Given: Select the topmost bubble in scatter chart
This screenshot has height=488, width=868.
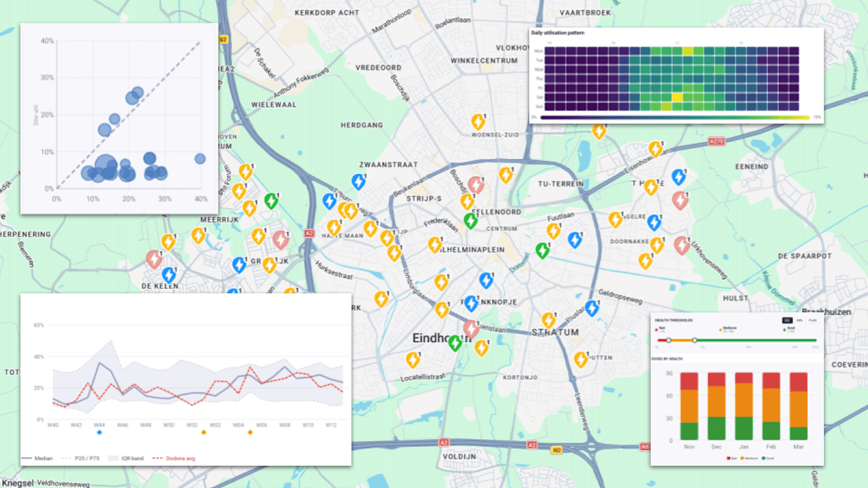Looking at the screenshot, I should (137, 93).
